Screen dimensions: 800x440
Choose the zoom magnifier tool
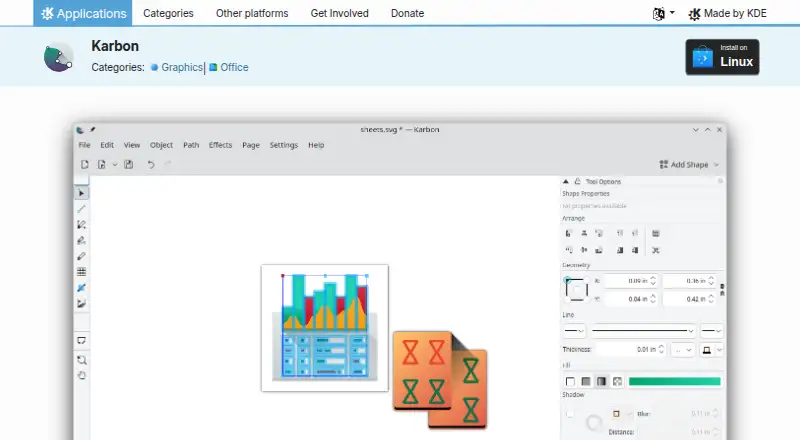coord(81,360)
